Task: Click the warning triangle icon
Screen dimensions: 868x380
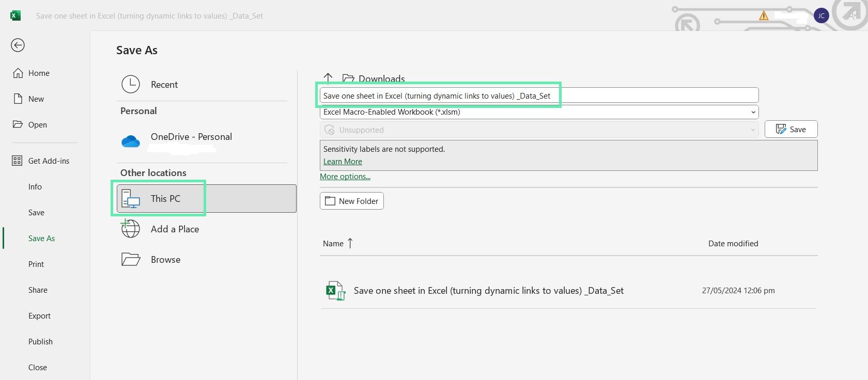Action: click(x=764, y=15)
